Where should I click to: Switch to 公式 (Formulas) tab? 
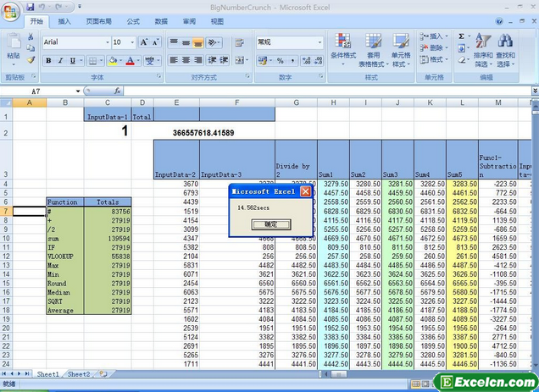click(133, 21)
